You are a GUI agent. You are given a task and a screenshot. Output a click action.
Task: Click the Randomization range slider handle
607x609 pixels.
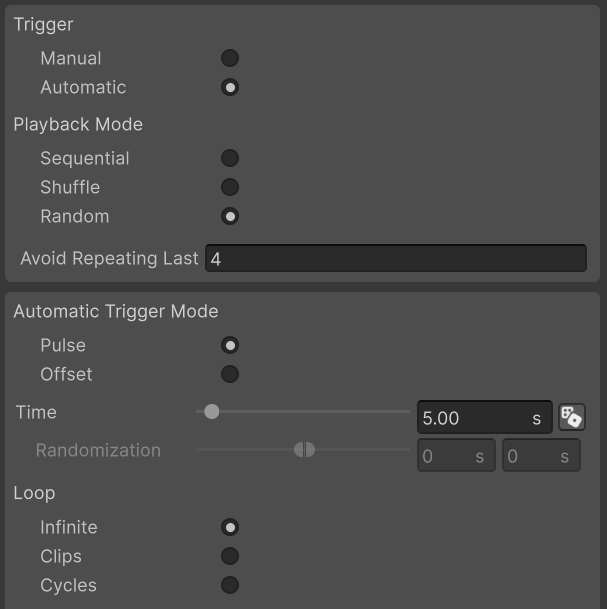pyautogui.click(x=305, y=450)
